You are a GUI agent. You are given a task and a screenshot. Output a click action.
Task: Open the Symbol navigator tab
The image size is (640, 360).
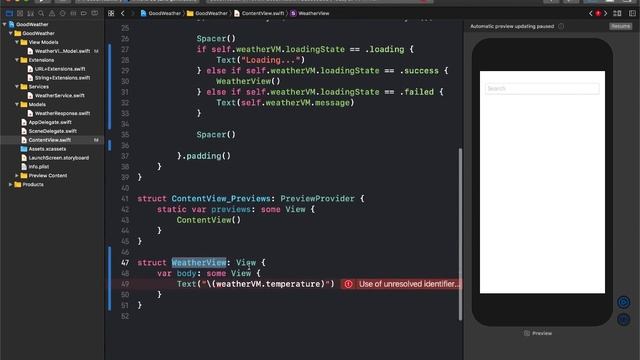point(30,13)
